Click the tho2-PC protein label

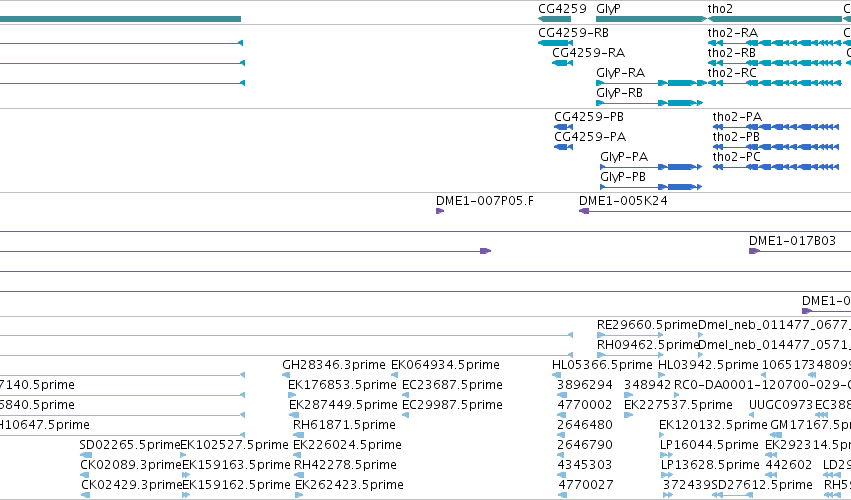click(x=736, y=157)
